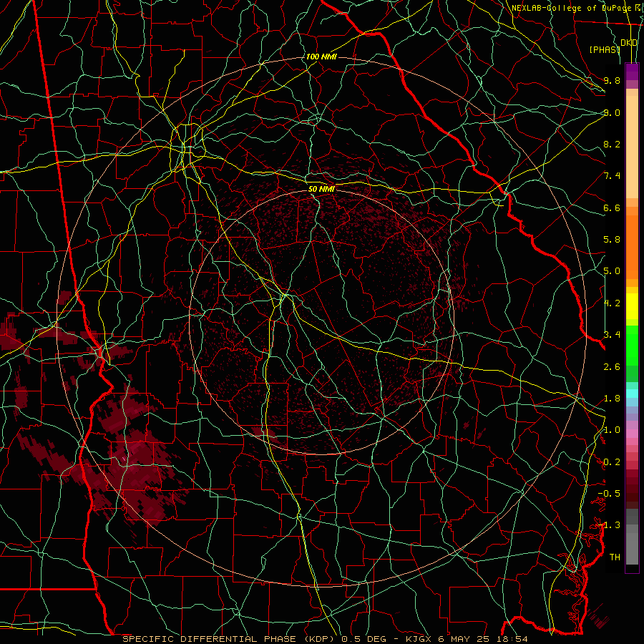Pick the dark red color bar band
This screenshot has width=644, height=644.
(x=632, y=489)
